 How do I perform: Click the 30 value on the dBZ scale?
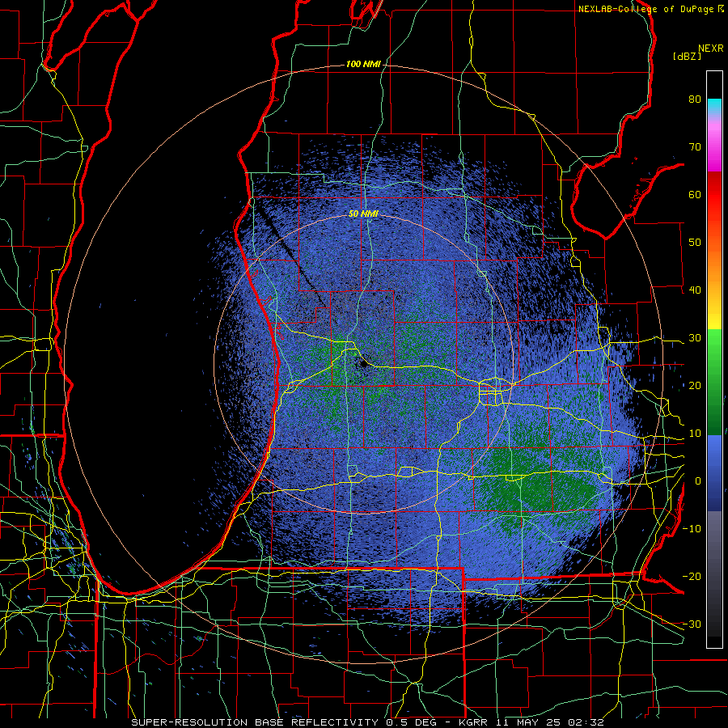695,338
